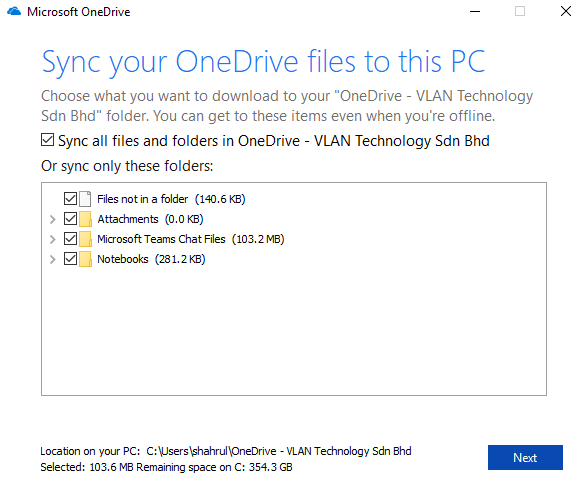Uncheck the Files not in a folder checkbox
The height and width of the screenshot is (486, 582).
(71, 199)
